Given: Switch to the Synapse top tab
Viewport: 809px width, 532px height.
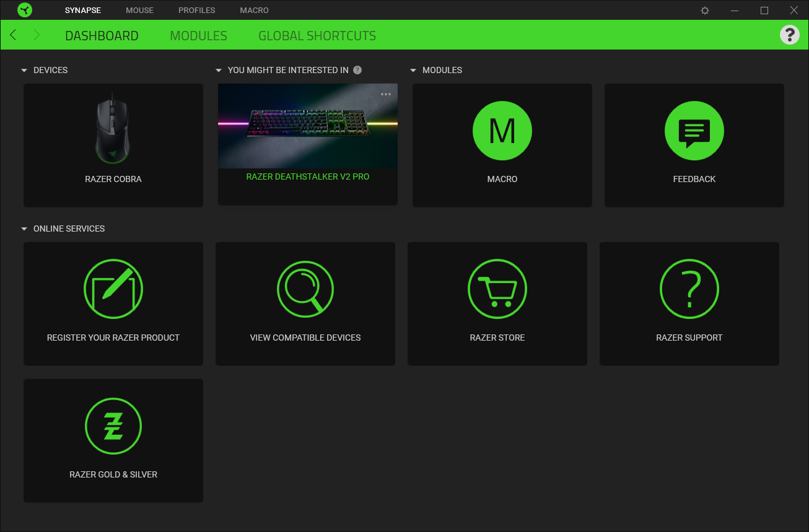Looking at the screenshot, I should point(83,11).
